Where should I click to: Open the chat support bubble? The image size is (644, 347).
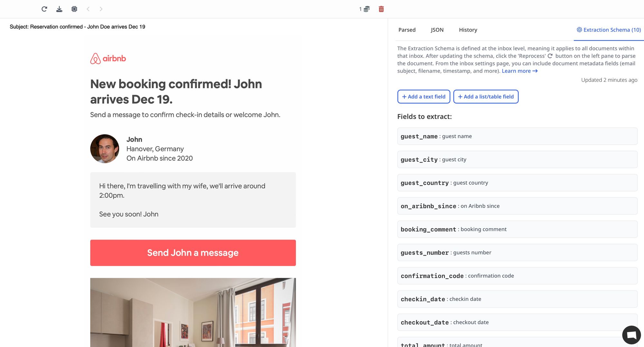coord(631,335)
